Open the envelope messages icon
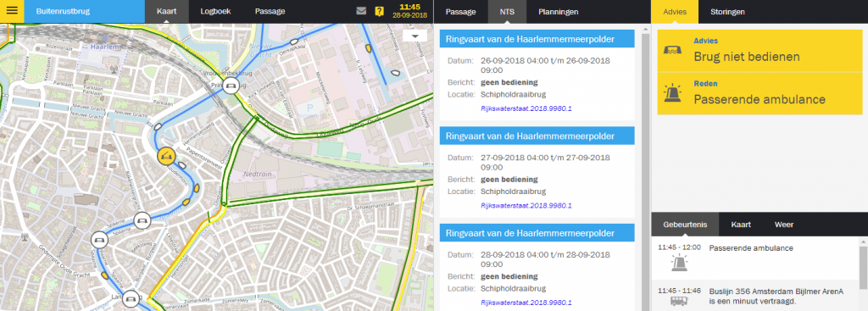The image size is (868, 311). click(361, 10)
